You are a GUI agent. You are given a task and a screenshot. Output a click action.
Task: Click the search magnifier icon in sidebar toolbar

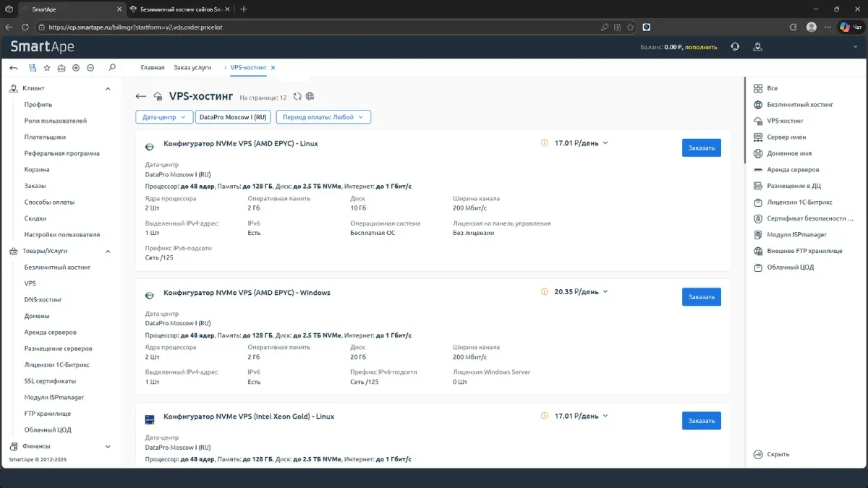(x=112, y=67)
